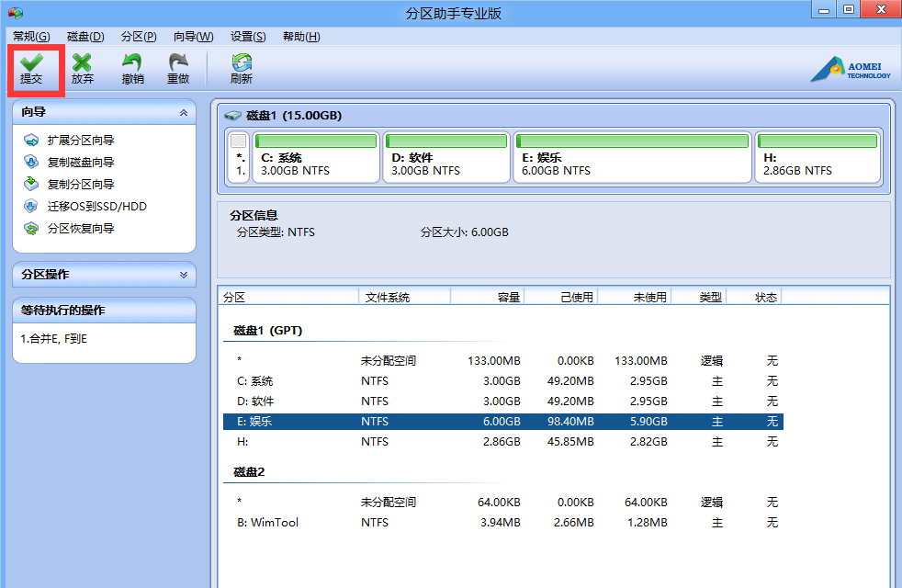Select the E: 娱乐 row in the partition list
Image resolution: width=902 pixels, height=588 pixels.
tap(503, 421)
